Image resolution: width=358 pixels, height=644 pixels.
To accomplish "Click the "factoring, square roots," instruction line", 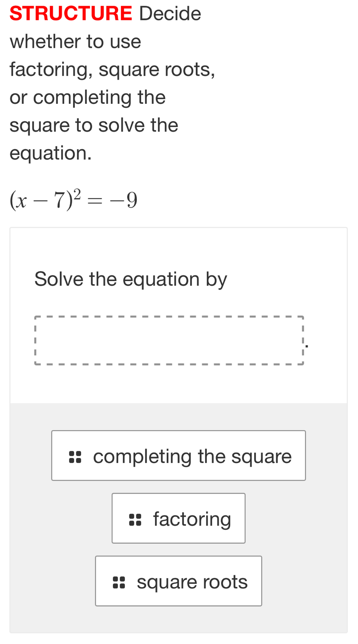I will pos(112,70).
